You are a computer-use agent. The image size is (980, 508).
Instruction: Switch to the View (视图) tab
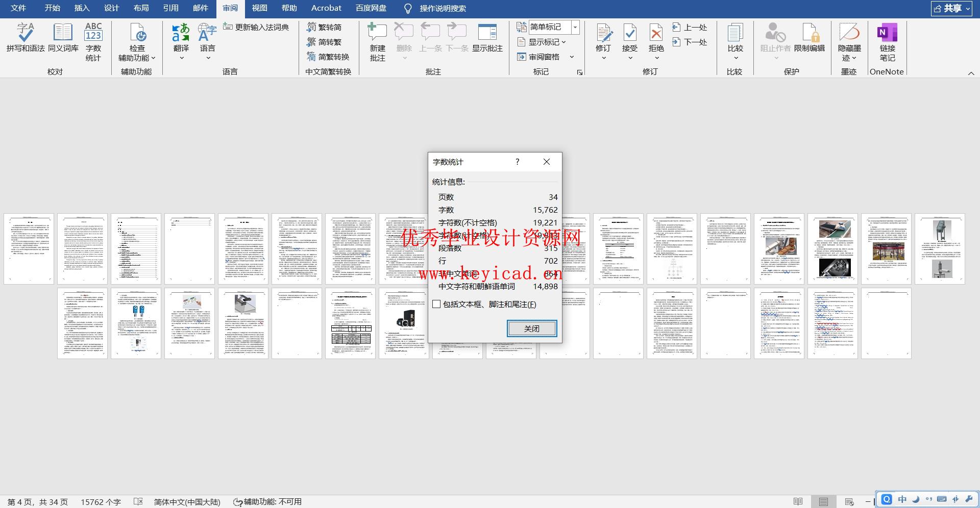(x=260, y=8)
